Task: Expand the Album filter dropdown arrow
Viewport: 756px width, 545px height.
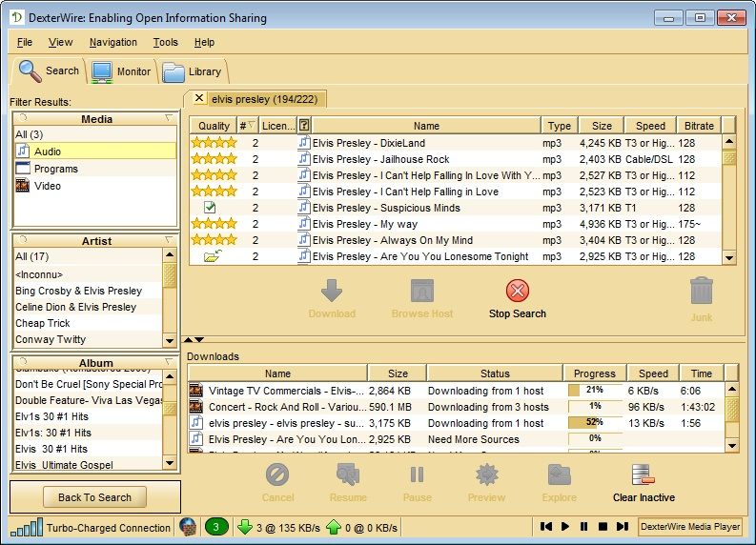Action: click(x=169, y=361)
